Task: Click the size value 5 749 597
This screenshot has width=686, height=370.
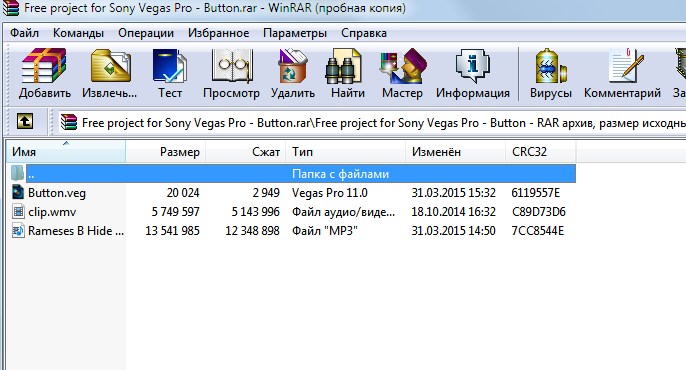Action: coord(175,212)
